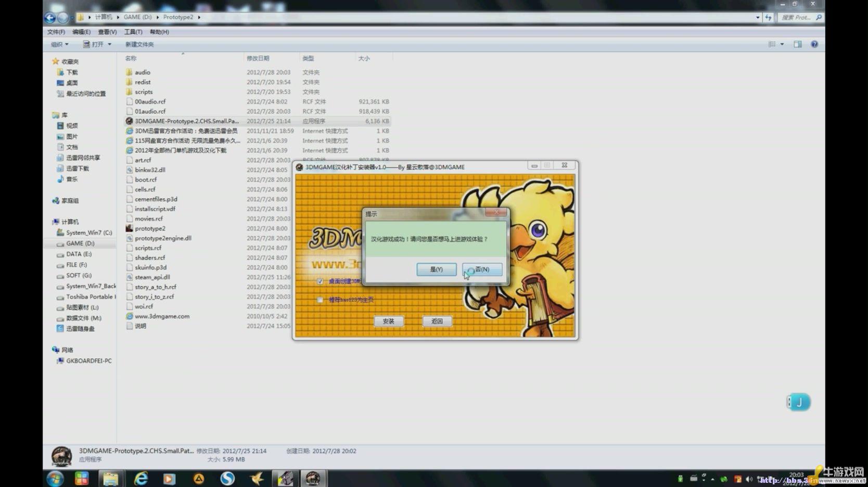Image resolution: width=868 pixels, height=487 pixels.
Task: Select the 说明 file
Action: 140,326
